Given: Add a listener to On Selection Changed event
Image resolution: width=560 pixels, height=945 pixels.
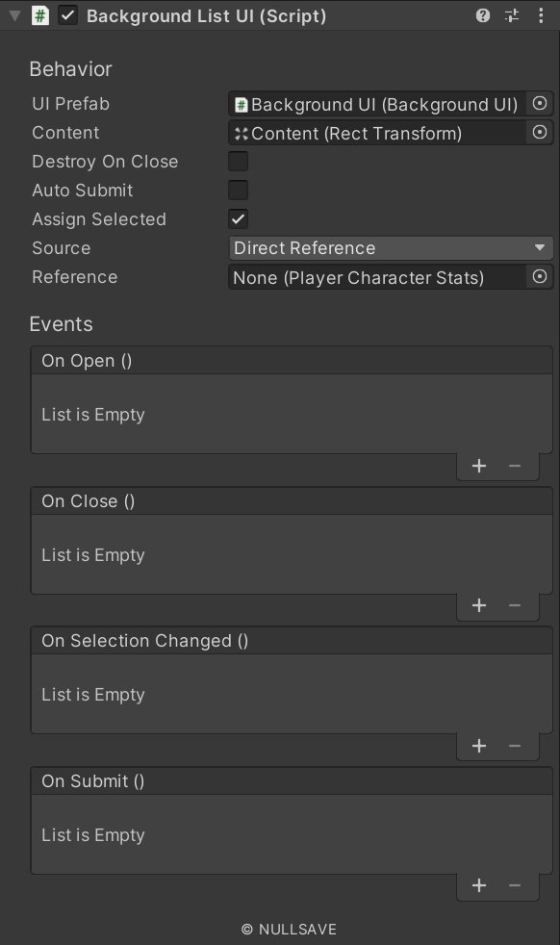Looking at the screenshot, I should point(479,746).
